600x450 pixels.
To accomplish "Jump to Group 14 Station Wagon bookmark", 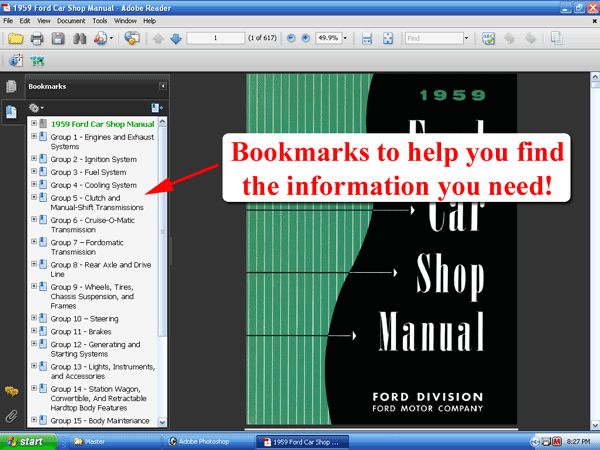I will (x=99, y=398).
